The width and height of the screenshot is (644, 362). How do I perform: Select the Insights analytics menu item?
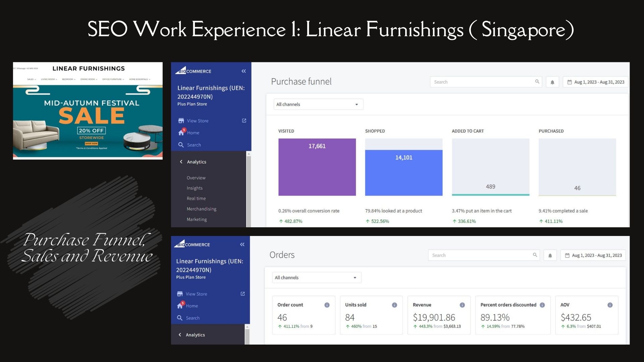[195, 188]
